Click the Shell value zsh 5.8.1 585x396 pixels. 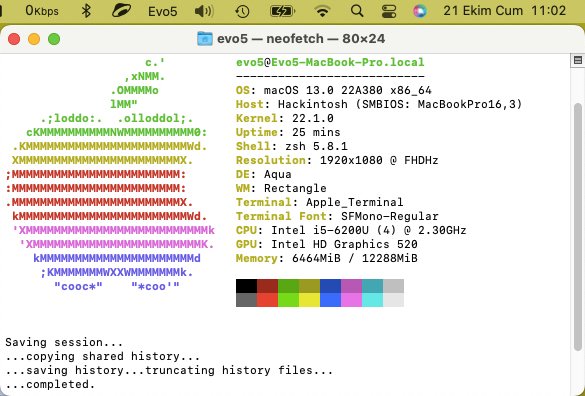coord(316,146)
